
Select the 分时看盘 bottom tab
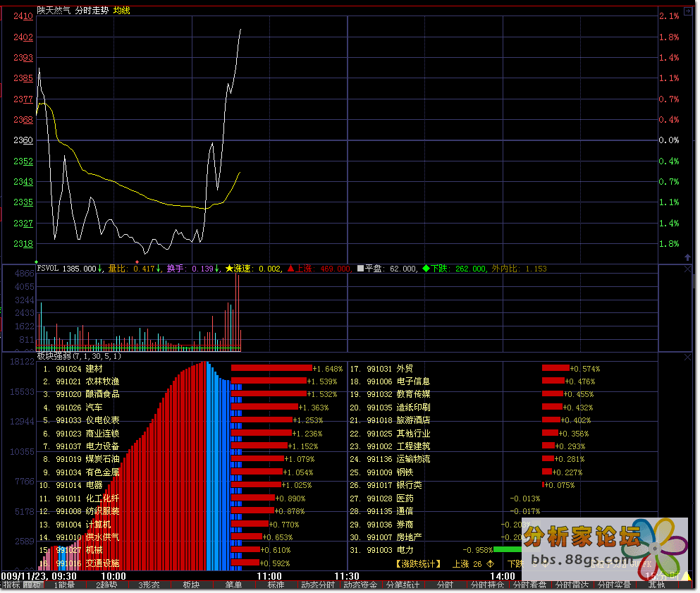coord(530,585)
